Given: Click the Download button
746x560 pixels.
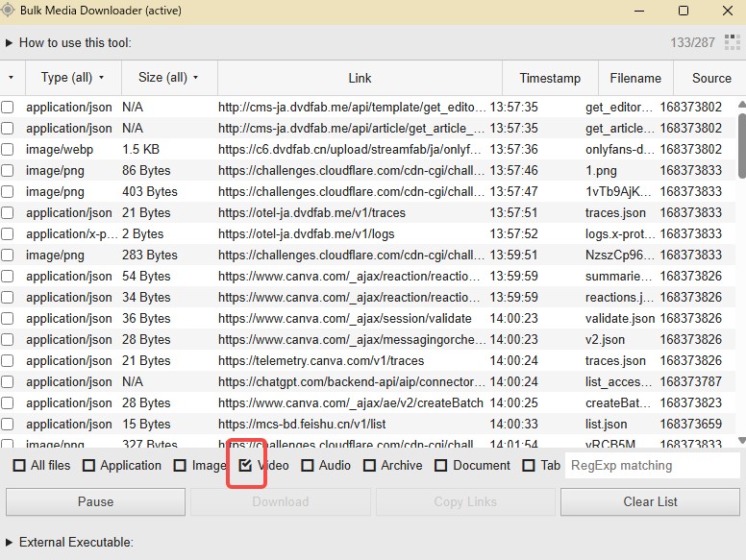Looking at the screenshot, I should pyautogui.click(x=280, y=502).
